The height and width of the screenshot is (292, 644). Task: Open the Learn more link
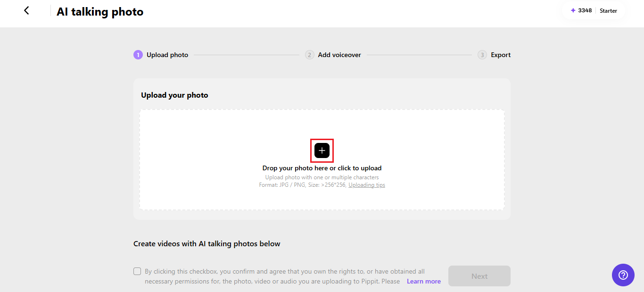pos(424,281)
